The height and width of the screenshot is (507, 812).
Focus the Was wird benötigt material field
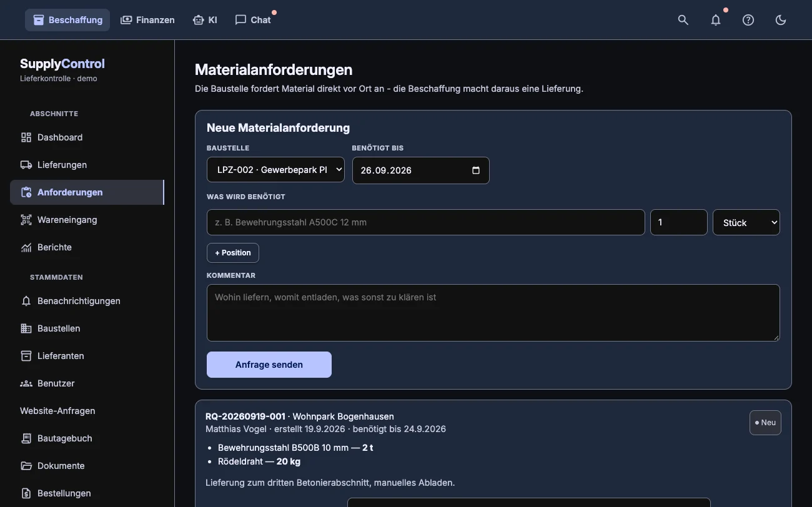(x=425, y=222)
